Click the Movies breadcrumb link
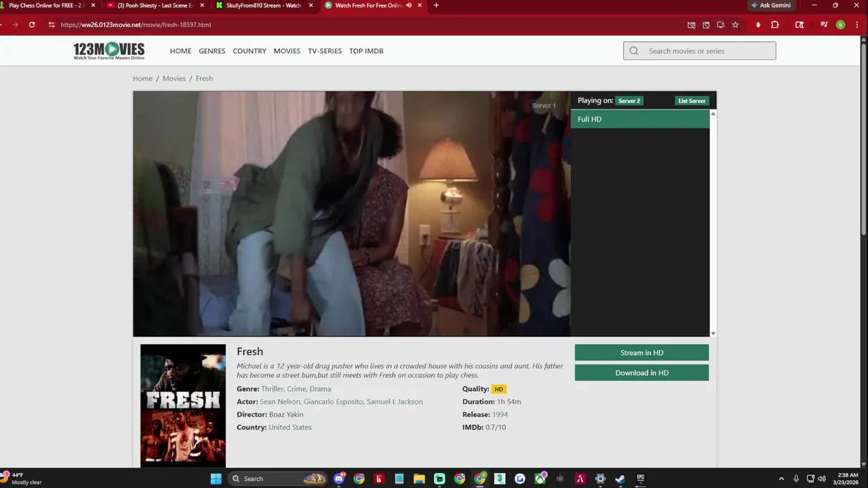Screen dimensions: 868x488 click(174, 79)
